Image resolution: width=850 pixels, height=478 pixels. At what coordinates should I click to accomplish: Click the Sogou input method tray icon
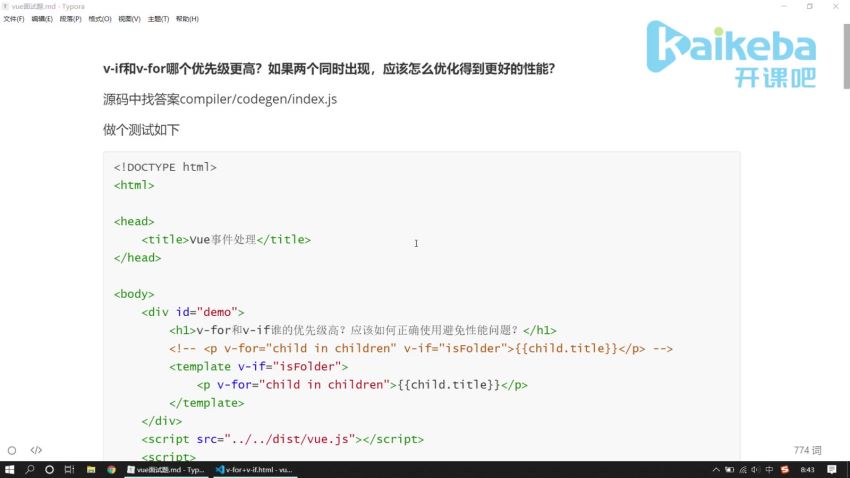(784, 470)
